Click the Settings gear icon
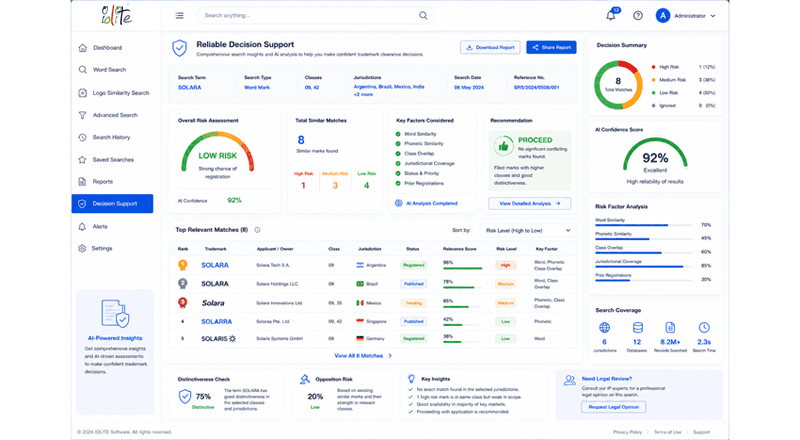Screen dimensions: 800x440 click(82, 249)
